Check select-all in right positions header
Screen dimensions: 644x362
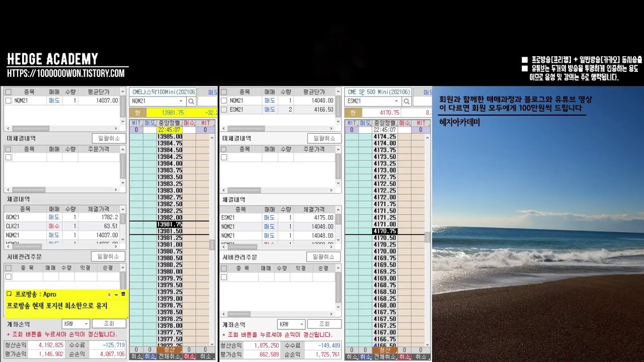pos(224,92)
